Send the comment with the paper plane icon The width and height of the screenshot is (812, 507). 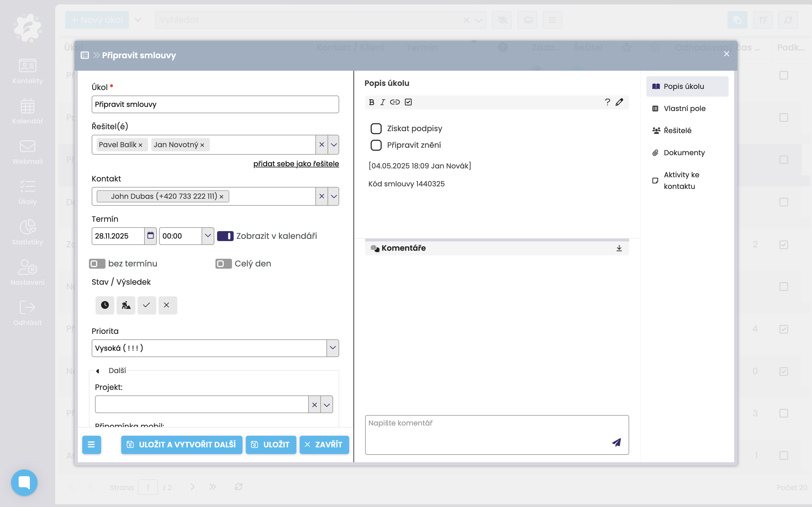[x=616, y=443]
